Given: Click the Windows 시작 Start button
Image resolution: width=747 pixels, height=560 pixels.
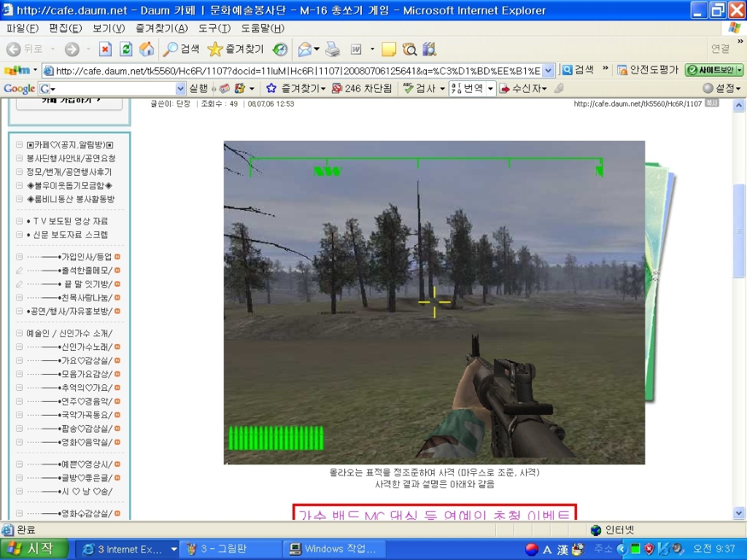Looking at the screenshot, I should tap(34, 549).
